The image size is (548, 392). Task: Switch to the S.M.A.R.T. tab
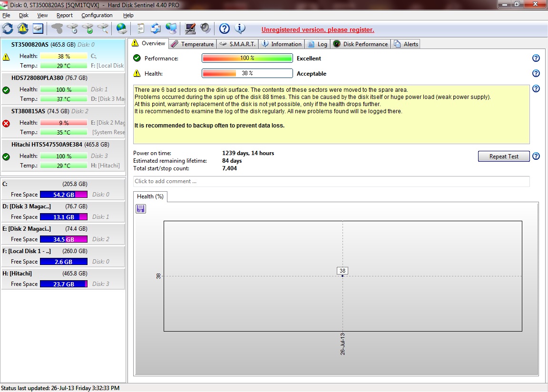238,44
